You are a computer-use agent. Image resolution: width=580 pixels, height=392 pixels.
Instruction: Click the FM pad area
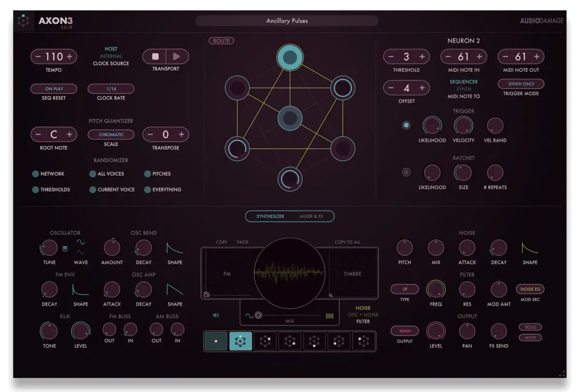point(227,274)
